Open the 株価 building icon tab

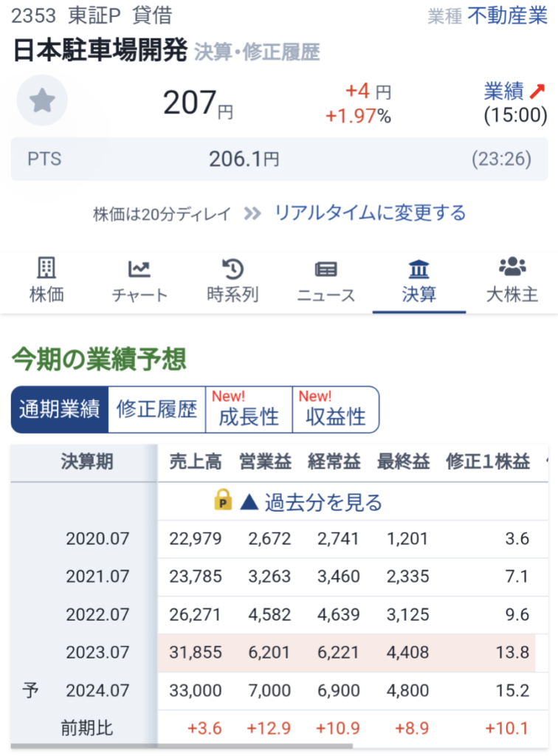click(x=46, y=269)
